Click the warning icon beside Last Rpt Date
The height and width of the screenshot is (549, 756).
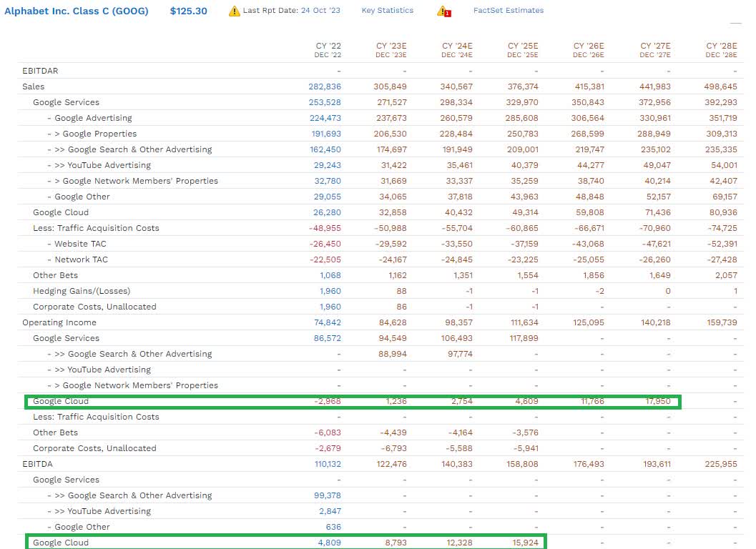tap(235, 11)
